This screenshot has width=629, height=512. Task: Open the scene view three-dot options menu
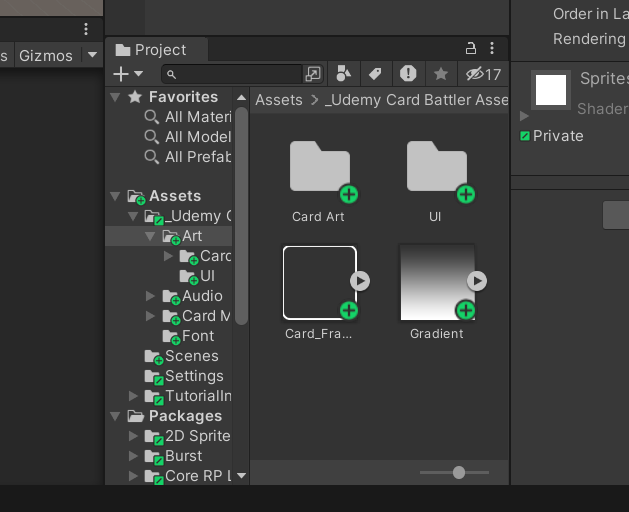click(x=86, y=29)
